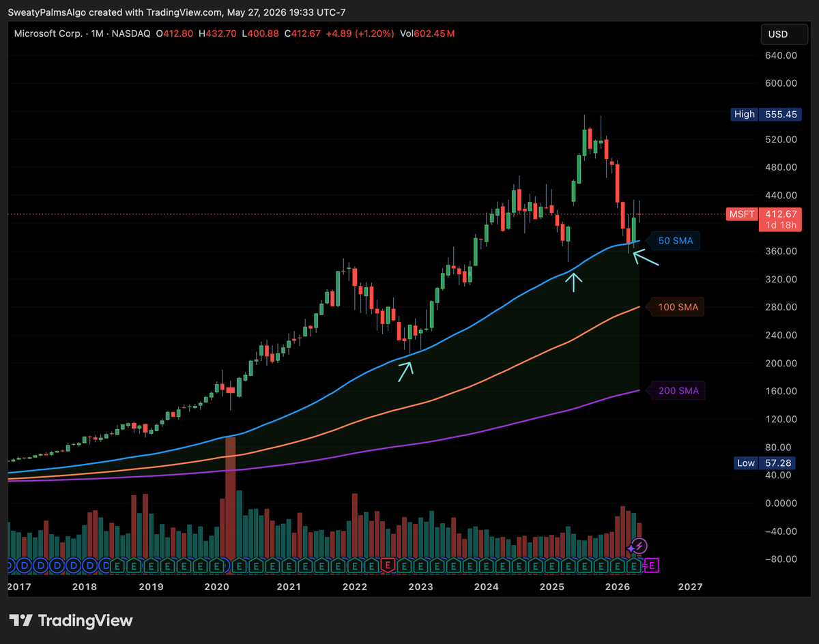Select the 100 SMA indicator label
Viewport: 819px width, 644px height.
(x=677, y=308)
